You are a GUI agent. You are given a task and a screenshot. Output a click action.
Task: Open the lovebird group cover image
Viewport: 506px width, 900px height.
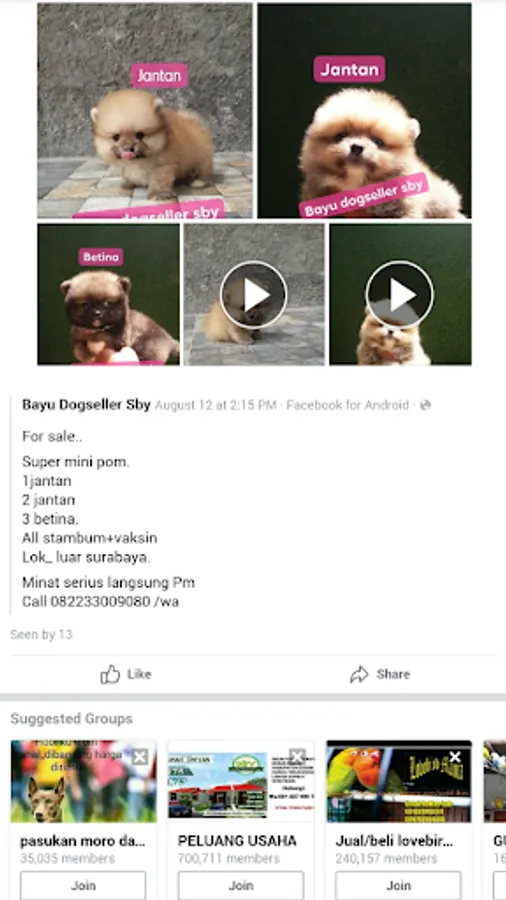pos(399,781)
